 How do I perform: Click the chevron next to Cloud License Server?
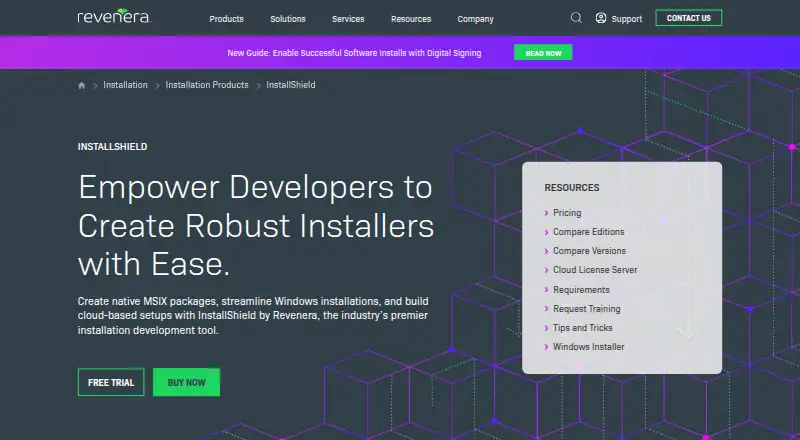(546, 270)
